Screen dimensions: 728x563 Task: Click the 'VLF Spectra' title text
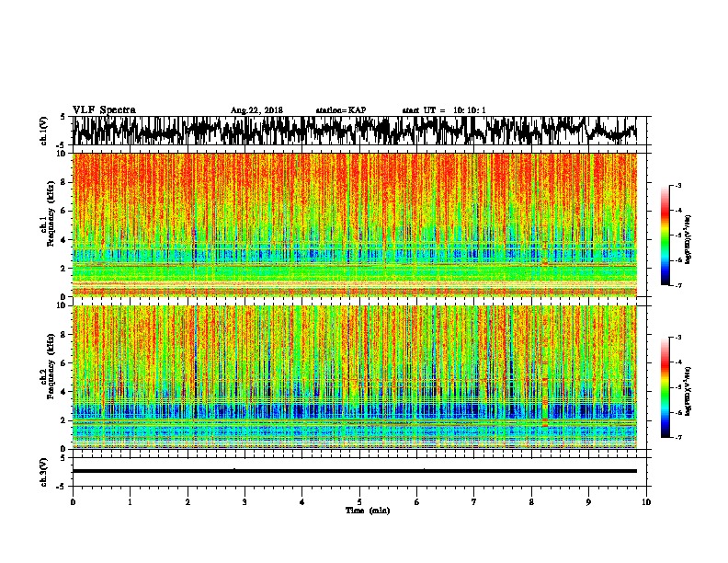104,109
